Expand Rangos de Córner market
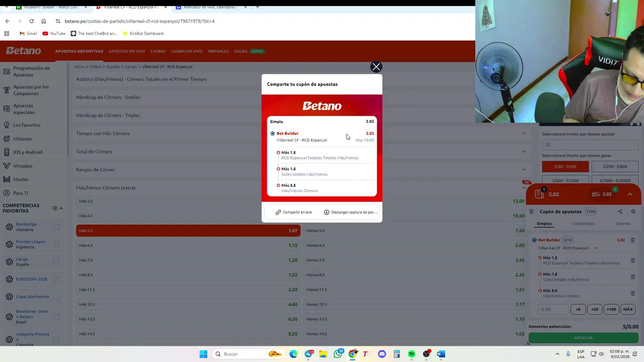The width and height of the screenshot is (644, 362). coord(302,169)
